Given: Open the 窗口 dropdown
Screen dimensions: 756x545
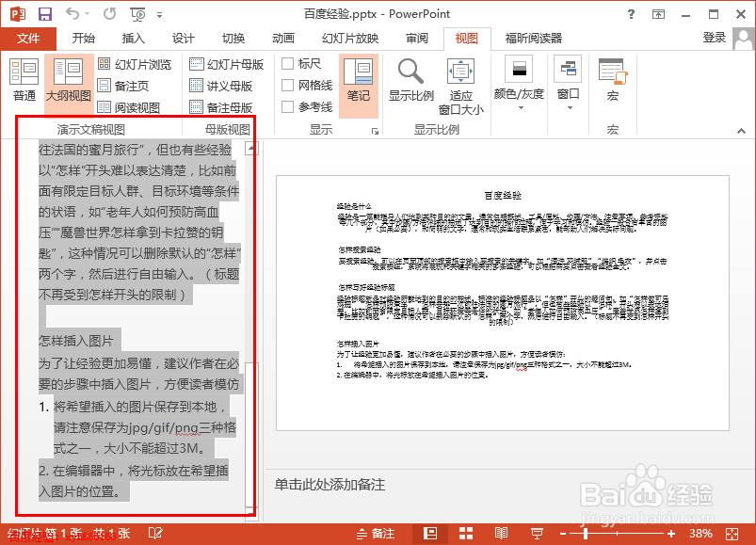Looking at the screenshot, I should point(569,85).
